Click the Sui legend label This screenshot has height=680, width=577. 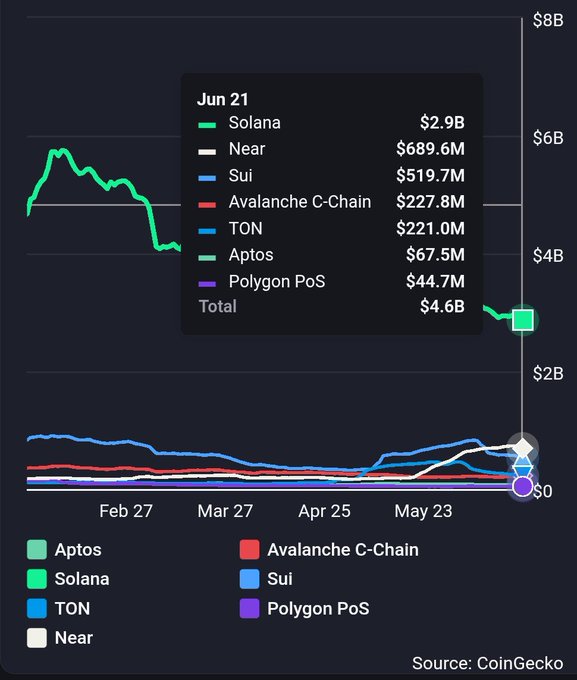pyautogui.click(x=280, y=579)
